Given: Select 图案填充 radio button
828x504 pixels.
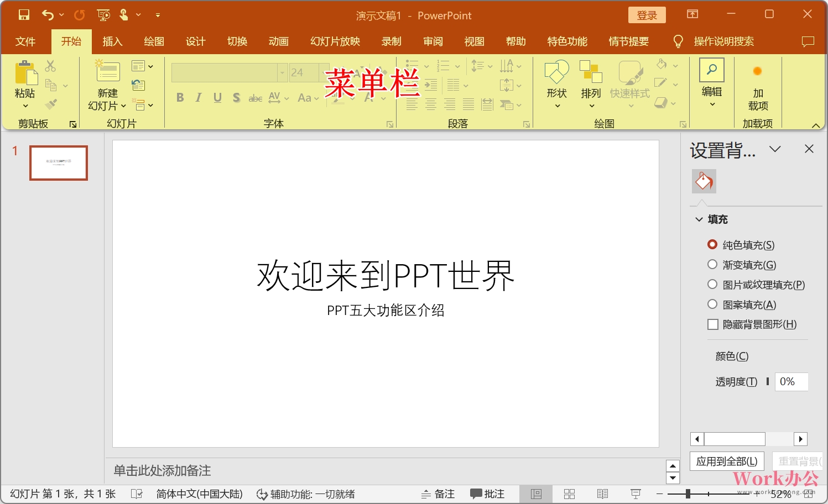Looking at the screenshot, I should click(712, 304).
